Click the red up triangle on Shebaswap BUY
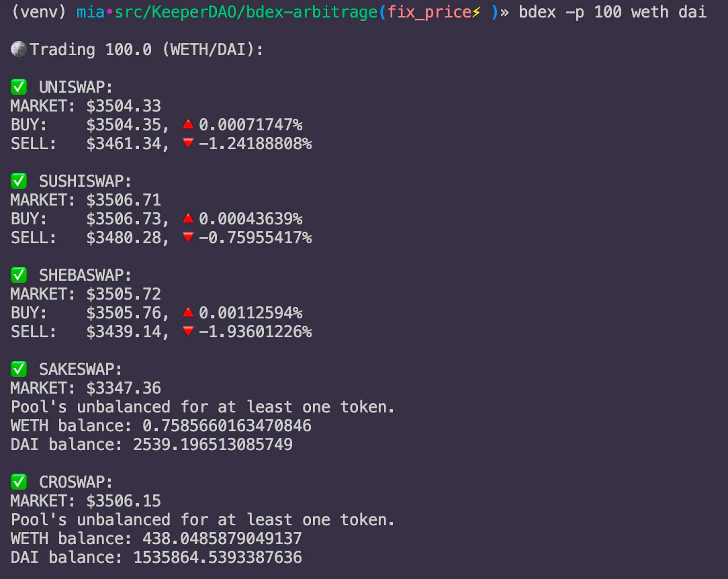Viewport: 728px width, 579px height. (188, 312)
